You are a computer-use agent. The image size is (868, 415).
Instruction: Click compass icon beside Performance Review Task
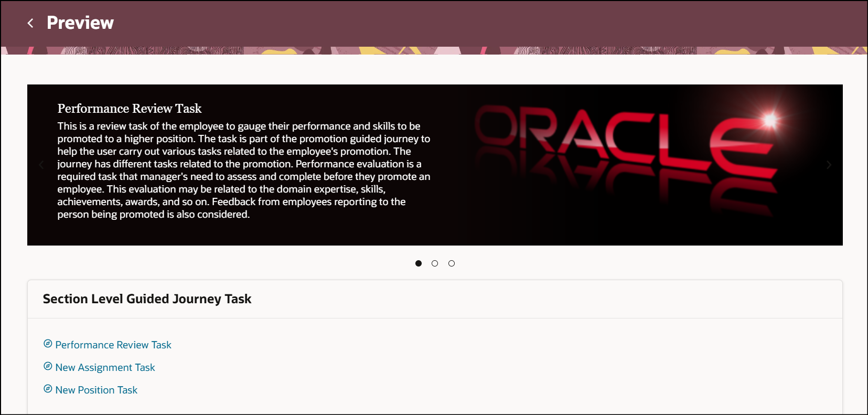click(x=48, y=344)
